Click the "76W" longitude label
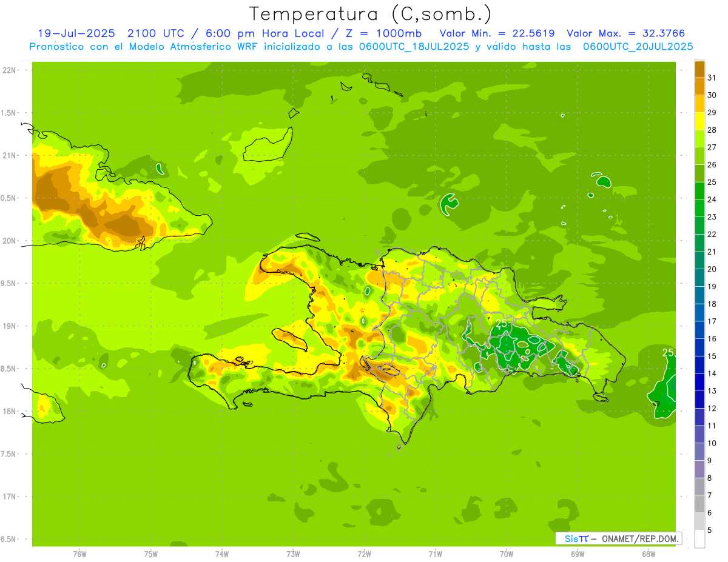 click(x=79, y=554)
